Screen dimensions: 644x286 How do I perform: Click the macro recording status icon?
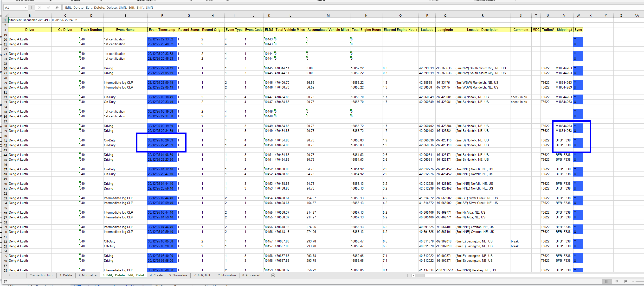(6, 281)
